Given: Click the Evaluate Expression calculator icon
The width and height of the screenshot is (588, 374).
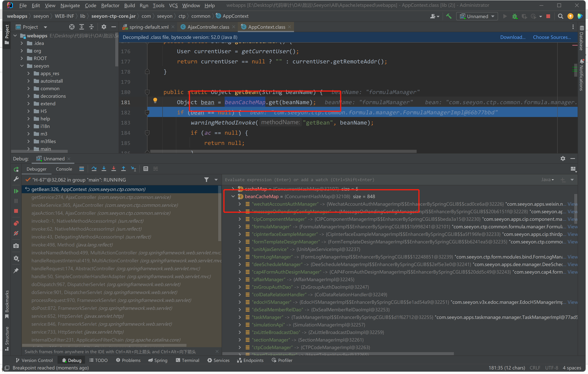Looking at the screenshot, I should (146, 169).
